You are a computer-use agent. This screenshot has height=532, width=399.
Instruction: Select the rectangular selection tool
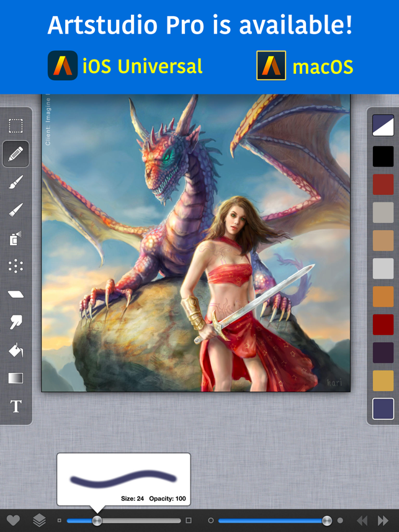pos(16,126)
